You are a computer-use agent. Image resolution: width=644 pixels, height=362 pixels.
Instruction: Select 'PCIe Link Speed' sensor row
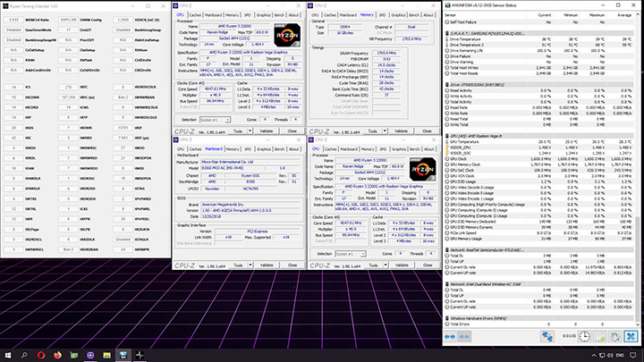539,233
